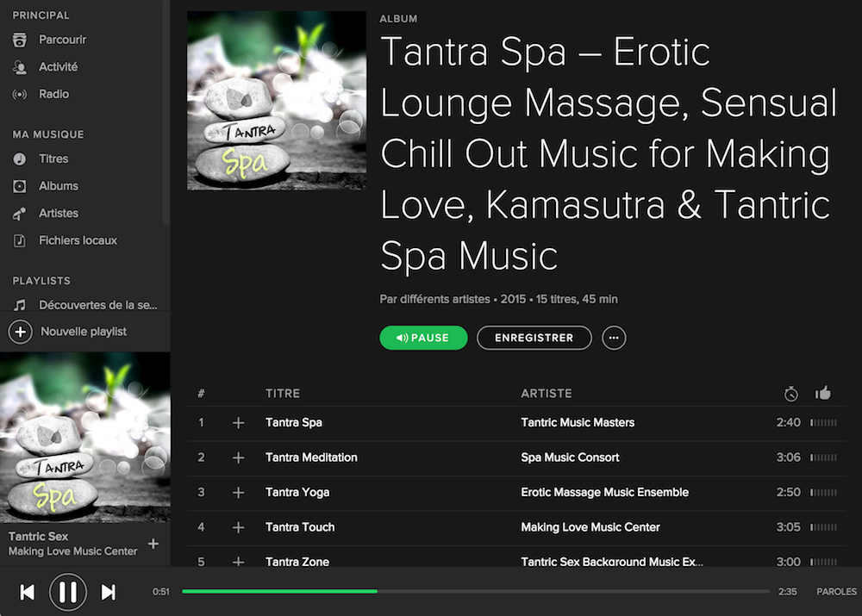Show lyrics with the Paroles button
Screen dimensions: 862x616
836,592
